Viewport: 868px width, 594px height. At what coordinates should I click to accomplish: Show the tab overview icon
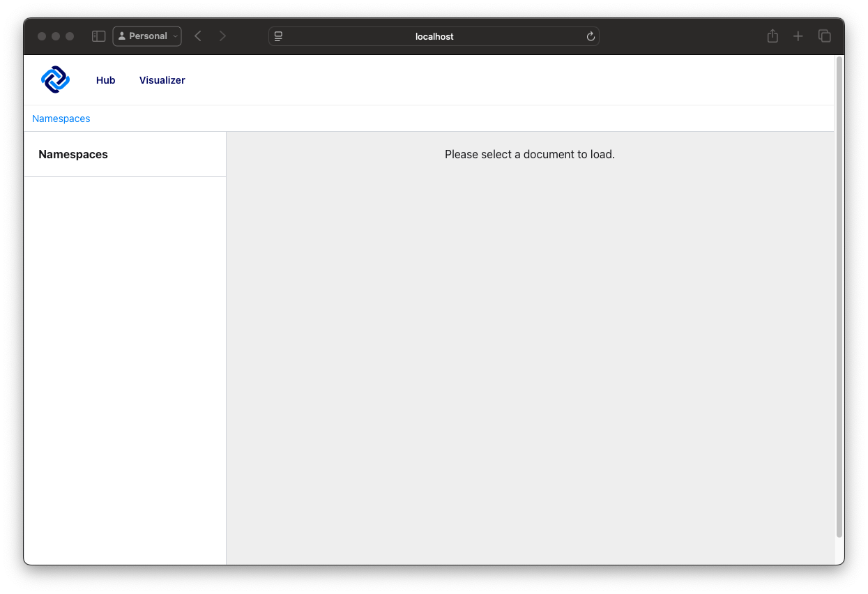825,36
